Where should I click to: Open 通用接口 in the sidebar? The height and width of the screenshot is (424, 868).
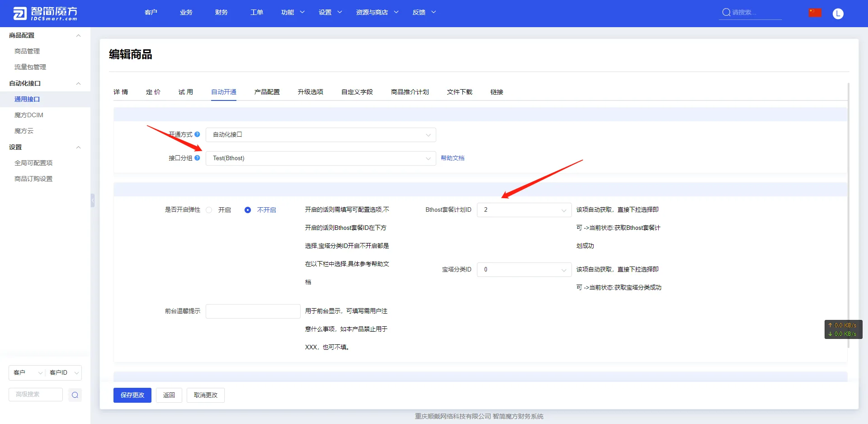click(x=27, y=100)
